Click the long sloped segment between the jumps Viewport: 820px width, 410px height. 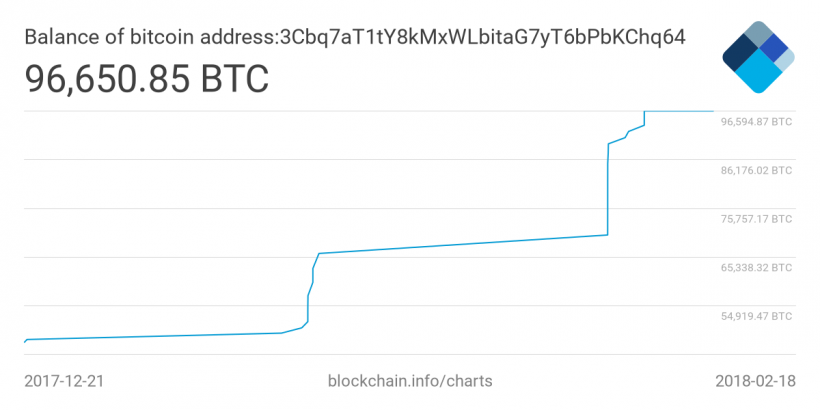pos(460,245)
